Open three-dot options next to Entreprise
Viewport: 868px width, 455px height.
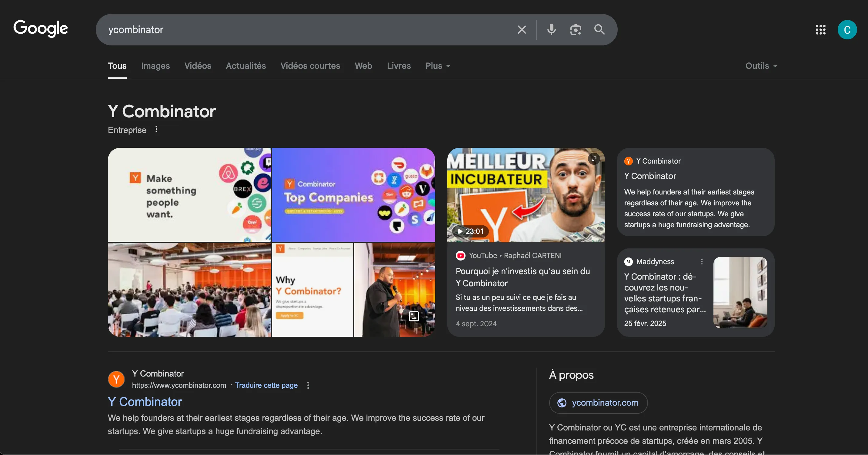[x=156, y=129]
